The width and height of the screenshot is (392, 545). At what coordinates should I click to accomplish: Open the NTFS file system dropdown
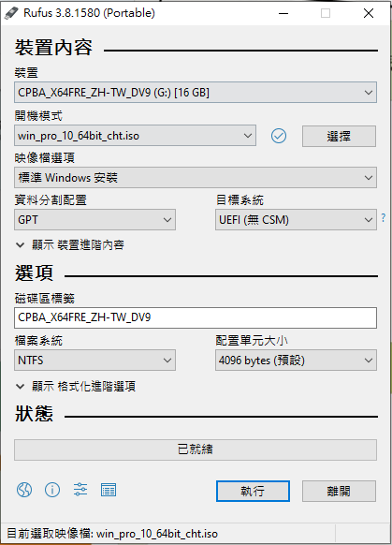(x=94, y=361)
